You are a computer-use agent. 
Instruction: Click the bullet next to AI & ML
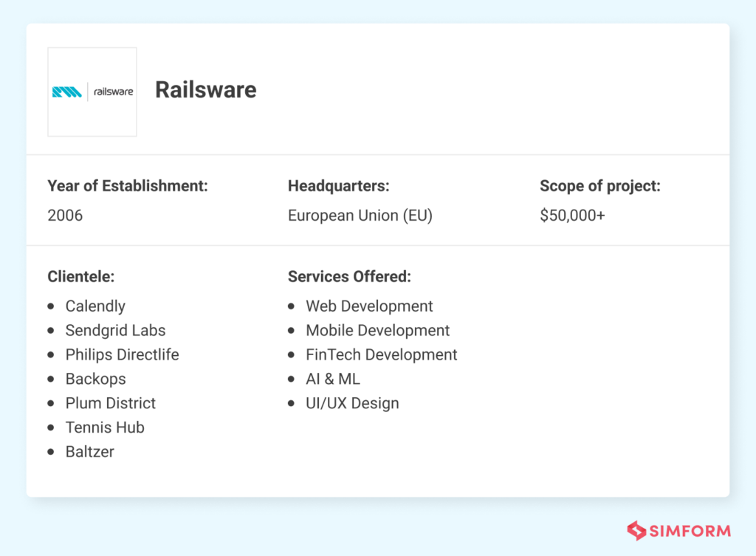[291, 379]
